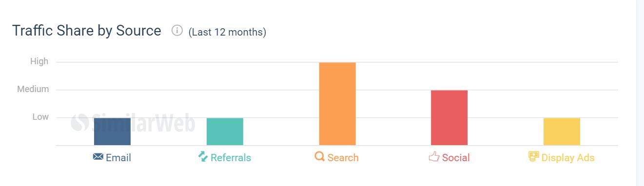Screen dimensions: 644x186
Task: Click the Social thumbs-up icon
Action: click(x=434, y=157)
